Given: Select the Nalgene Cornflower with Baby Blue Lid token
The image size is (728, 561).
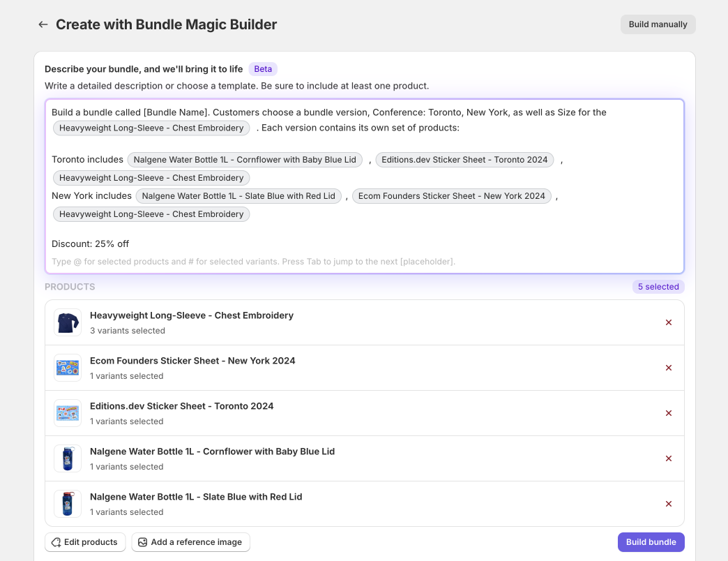Looking at the screenshot, I should [x=245, y=160].
